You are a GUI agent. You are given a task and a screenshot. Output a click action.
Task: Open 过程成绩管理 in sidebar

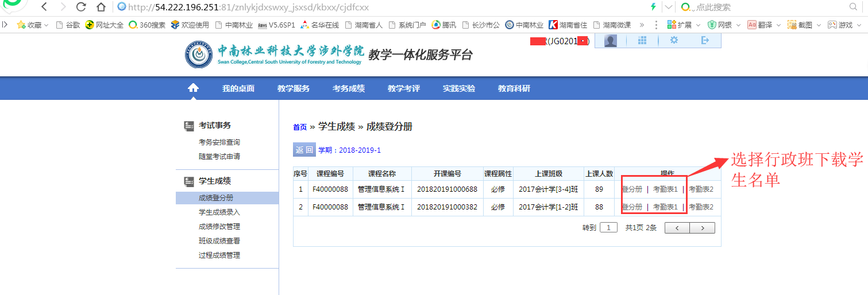(x=219, y=255)
